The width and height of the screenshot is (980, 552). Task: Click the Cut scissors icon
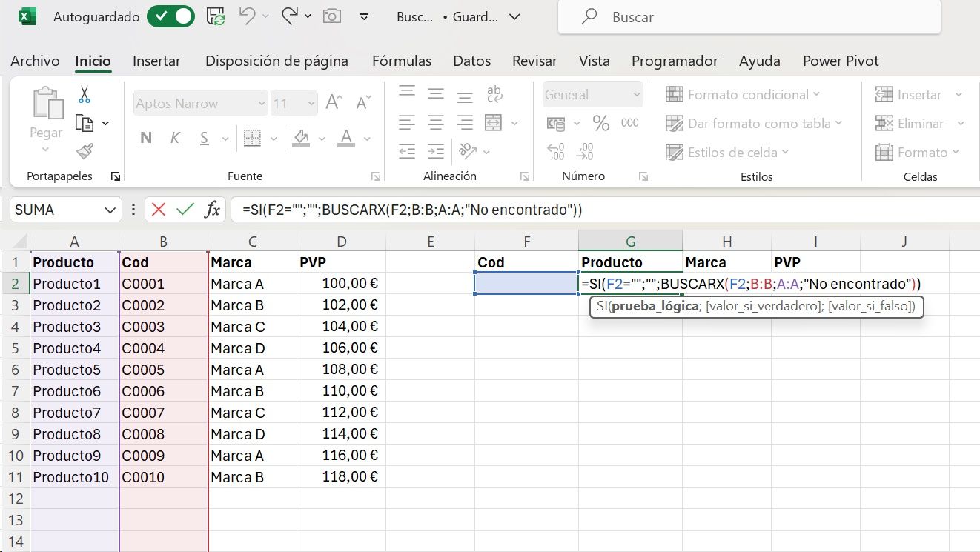[x=85, y=95]
